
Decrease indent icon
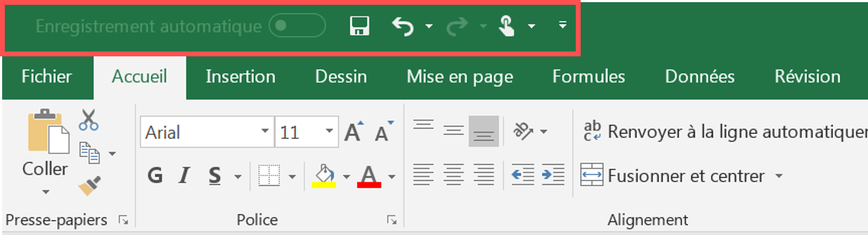coord(523,175)
